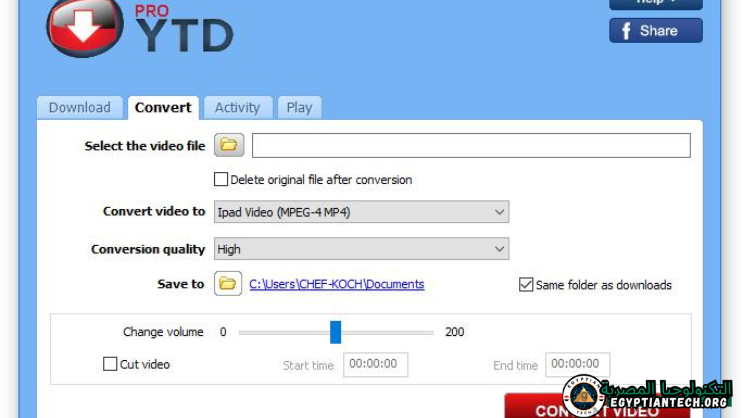Click the End time field
This screenshot has width=743, height=418.
point(577,364)
